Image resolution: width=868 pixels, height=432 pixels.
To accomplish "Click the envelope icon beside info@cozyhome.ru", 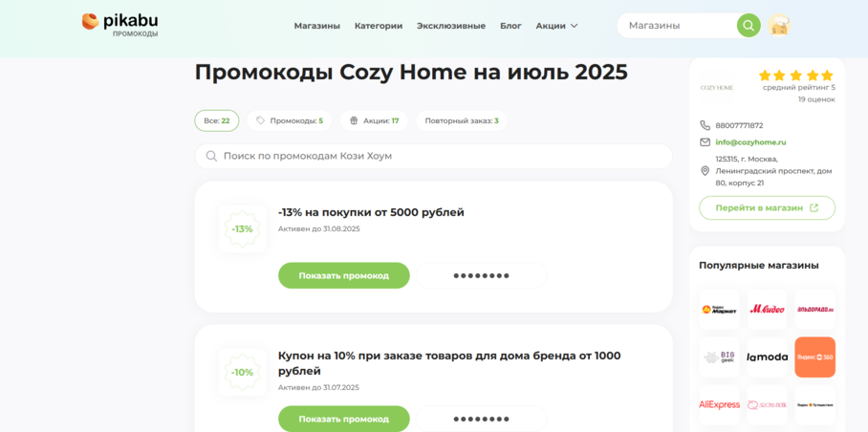I will (705, 142).
